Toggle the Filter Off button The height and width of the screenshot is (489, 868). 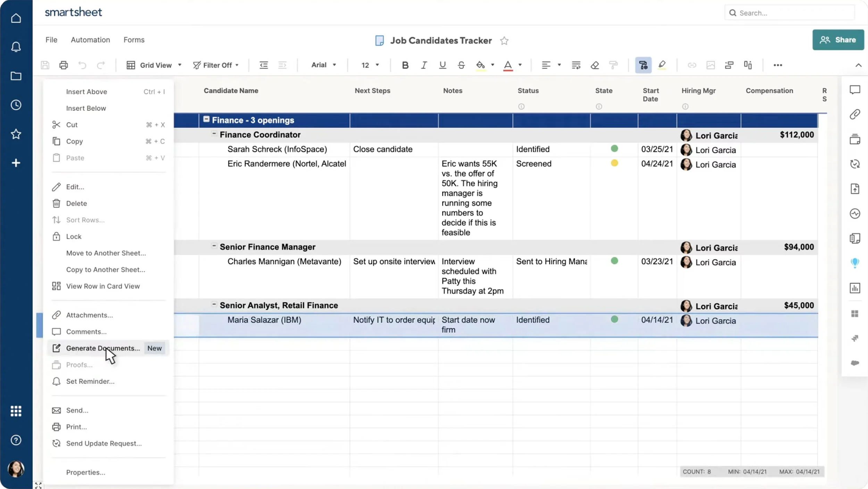coord(217,65)
